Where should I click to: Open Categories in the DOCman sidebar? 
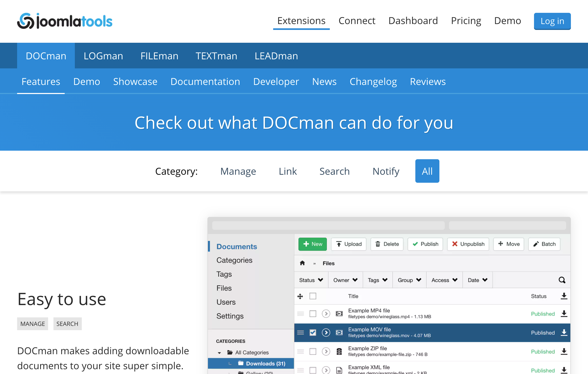[234, 260]
